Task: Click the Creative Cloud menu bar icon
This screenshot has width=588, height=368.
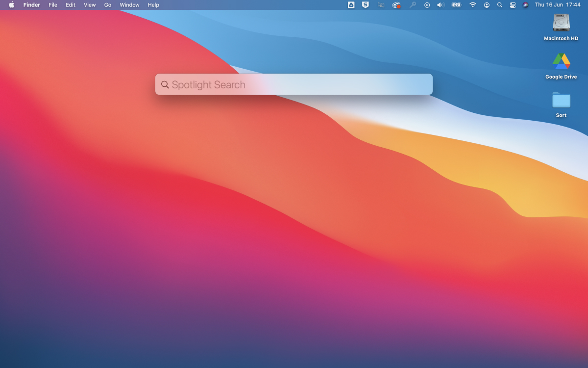Action: click(396, 5)
